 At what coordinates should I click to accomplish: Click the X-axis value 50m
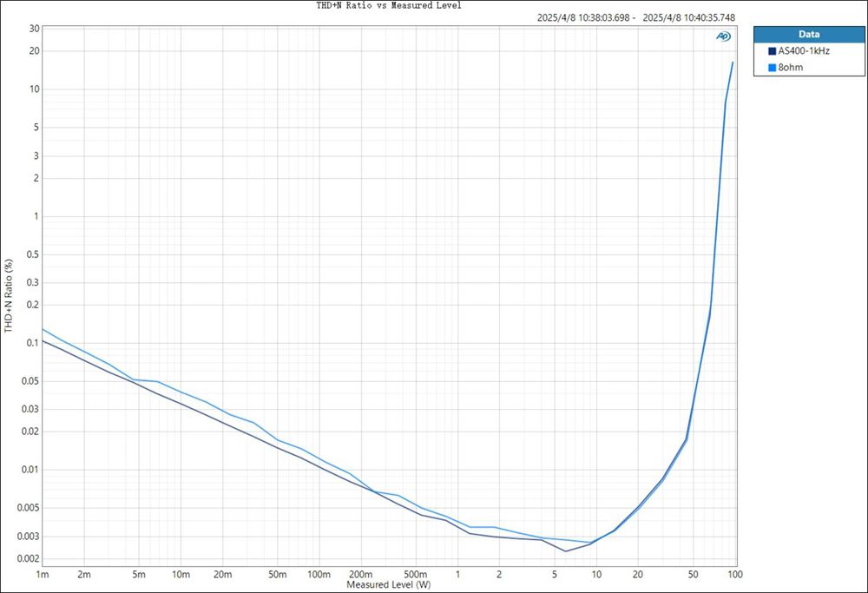278,575
